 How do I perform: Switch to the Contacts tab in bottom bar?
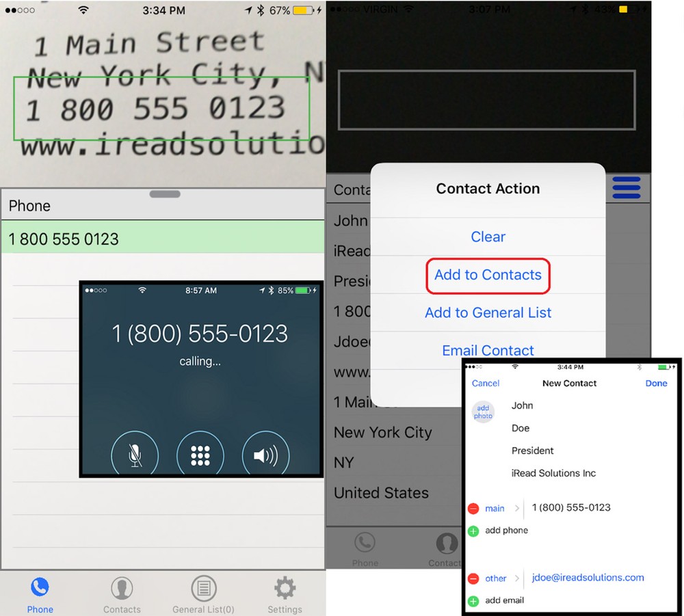tap(122, 593)
